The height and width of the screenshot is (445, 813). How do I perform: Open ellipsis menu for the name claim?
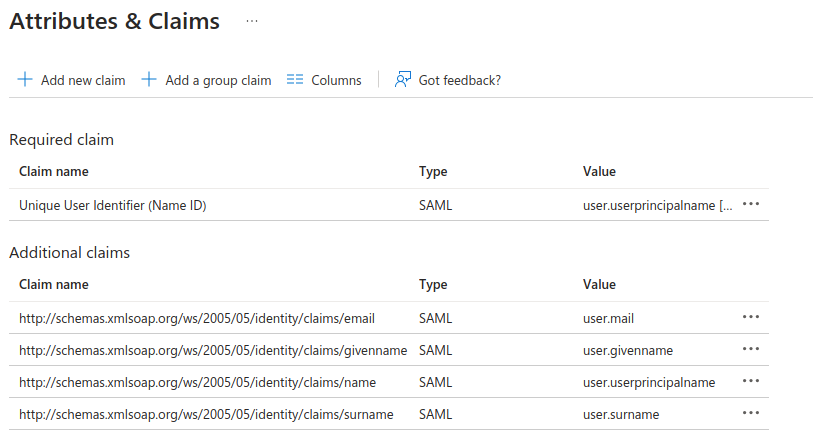tap(751, 382)
